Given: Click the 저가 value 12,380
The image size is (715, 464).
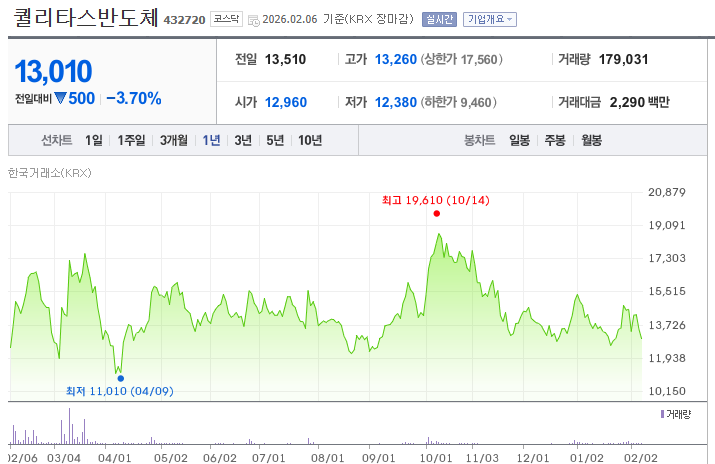Looking at the screenshot, I should 396,102.
